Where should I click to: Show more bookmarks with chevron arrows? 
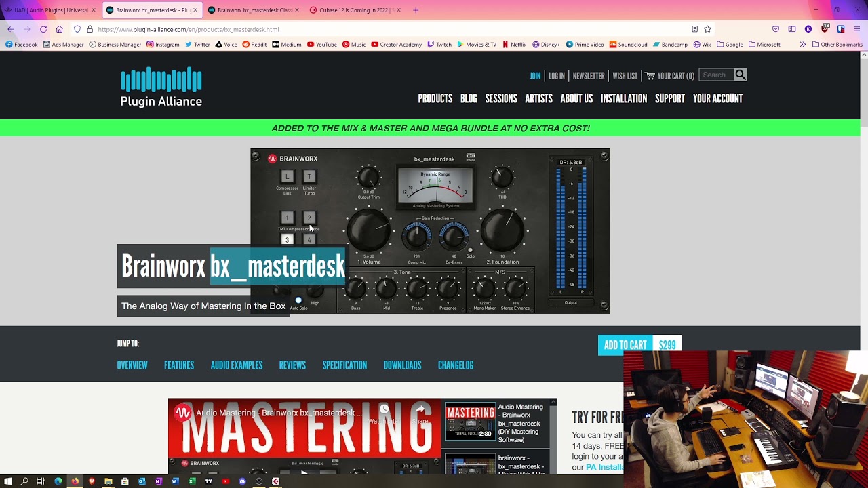point(802,45)
